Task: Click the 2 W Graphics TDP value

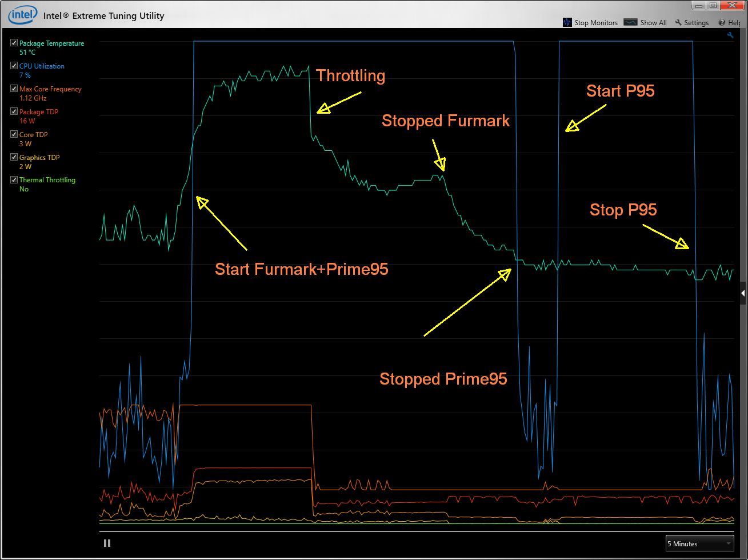Action: pos(25,167)
